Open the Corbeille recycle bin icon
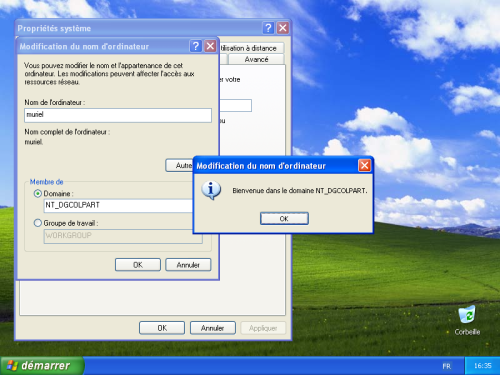The width and height of the screenshot is (500, 375). click(467, 320)
